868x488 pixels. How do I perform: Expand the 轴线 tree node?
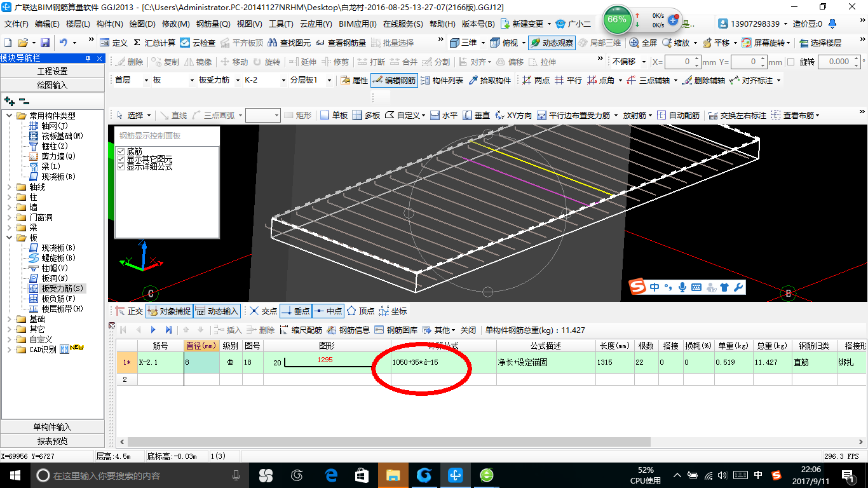point(10,187)
